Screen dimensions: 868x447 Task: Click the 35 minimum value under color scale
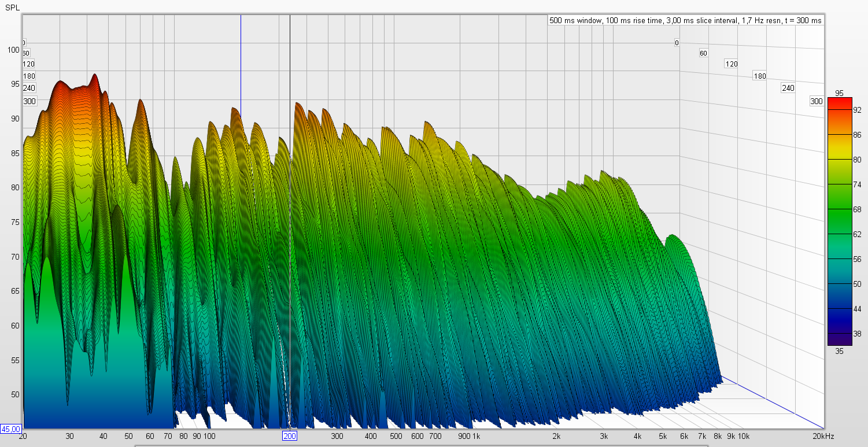(x=840, y=350)
